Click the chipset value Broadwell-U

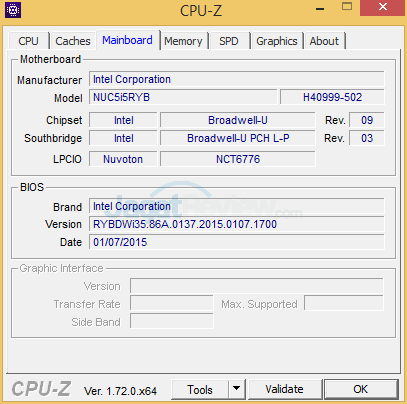click(238, 120)
